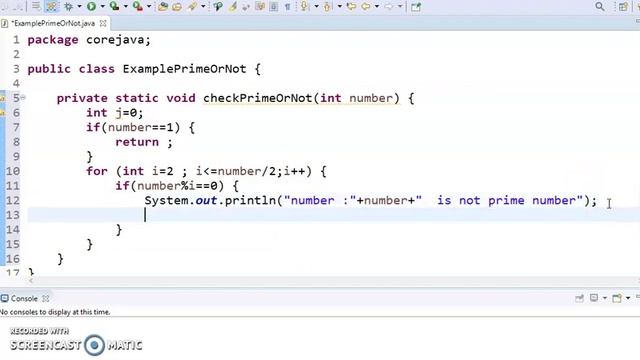The width and height of the screenshot is (640, 360).
Task: Click the Coverage run icon
Action: (x=114, y=6)
